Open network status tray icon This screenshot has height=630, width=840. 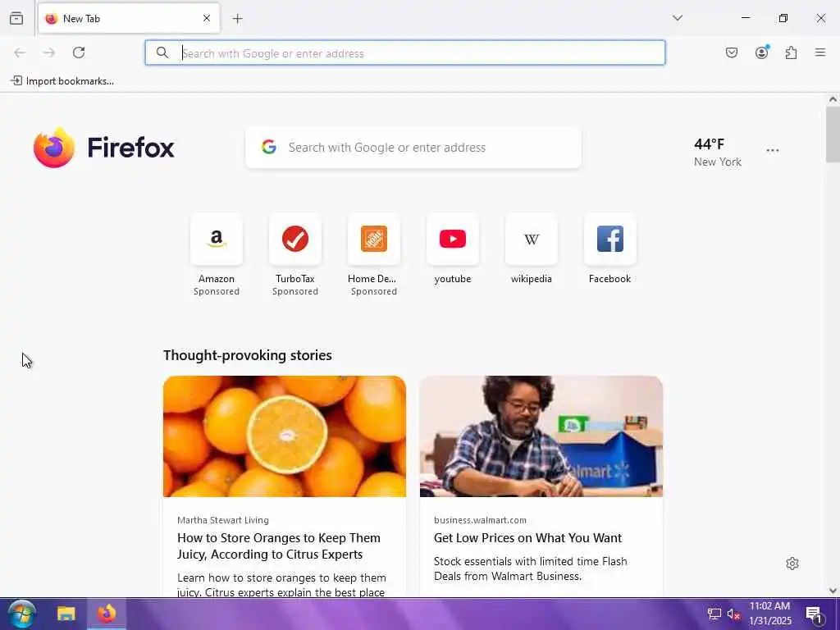(x=714, y=614)
